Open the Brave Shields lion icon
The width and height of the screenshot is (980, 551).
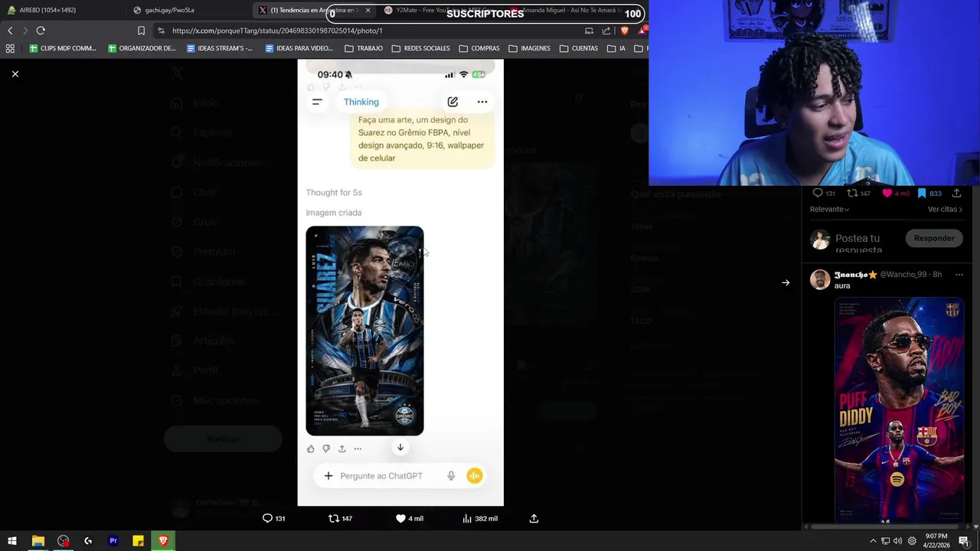click(x=625, y=31)
